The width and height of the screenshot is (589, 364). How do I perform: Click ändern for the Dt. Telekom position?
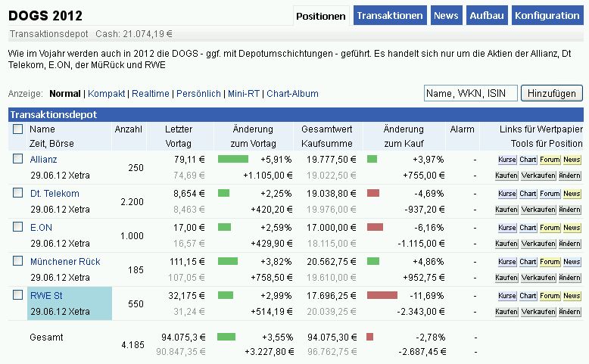point(570,209)
